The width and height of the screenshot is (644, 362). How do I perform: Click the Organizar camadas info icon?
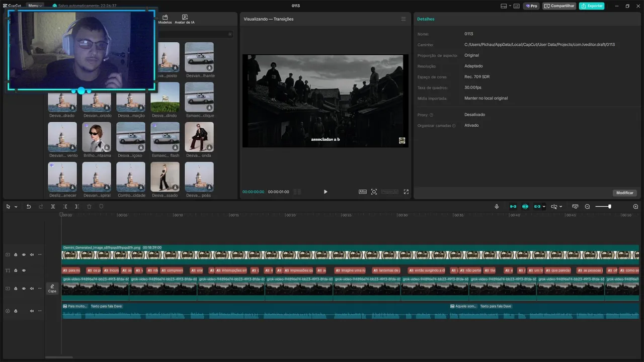454,126
